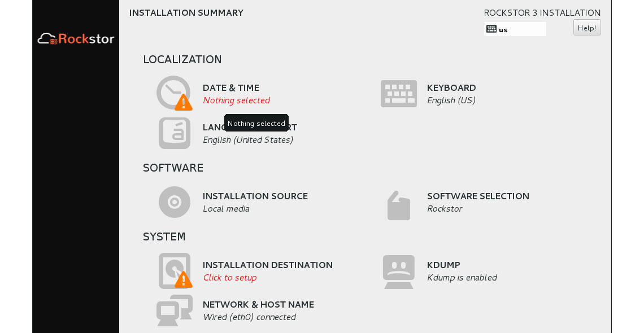Open the Installation Source disc icon
This screenshot has height=333, width=644.
(174, 202)
